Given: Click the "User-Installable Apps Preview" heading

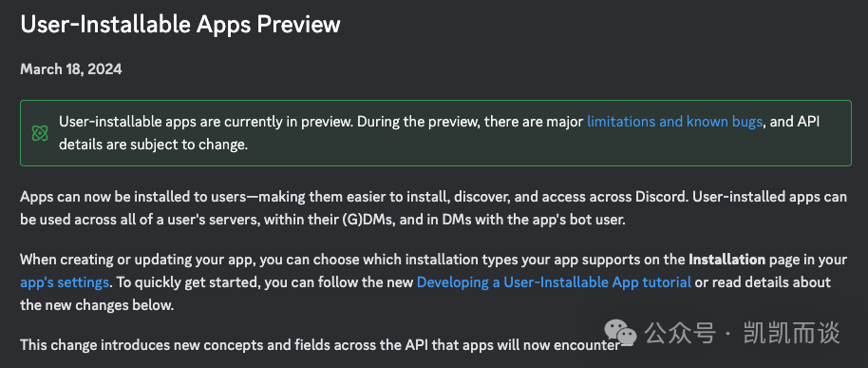Looking at the screenshot, I should [179, 24].
